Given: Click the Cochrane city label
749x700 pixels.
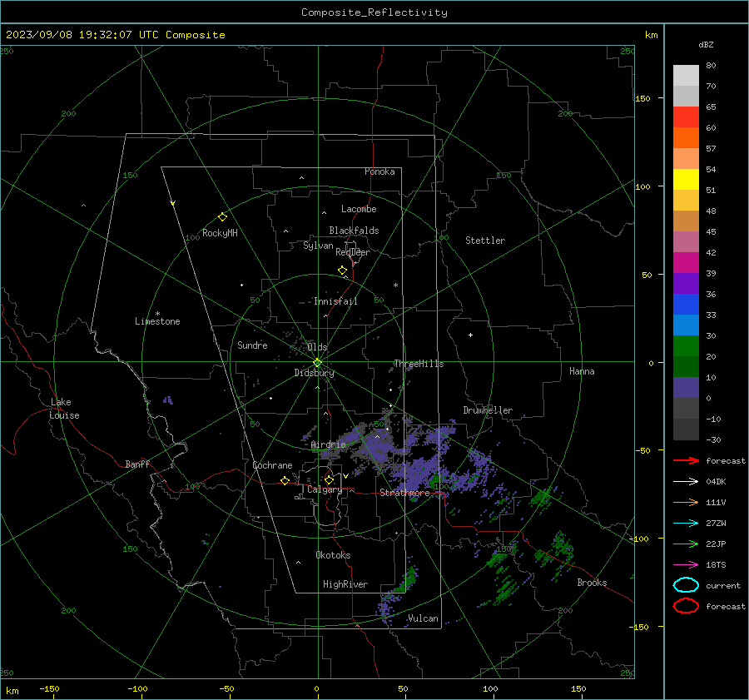Looking at the screenshot, I should pos(272,465).
